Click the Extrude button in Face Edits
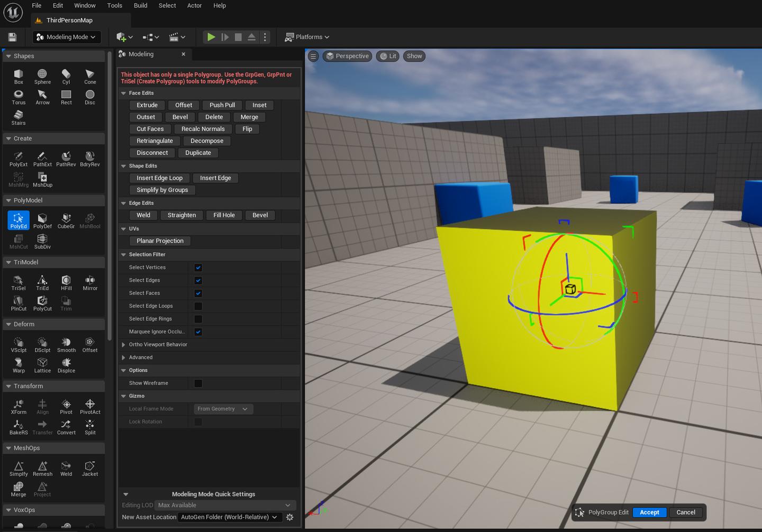Viewport: 762px width, 532px height. coord(147,105)
